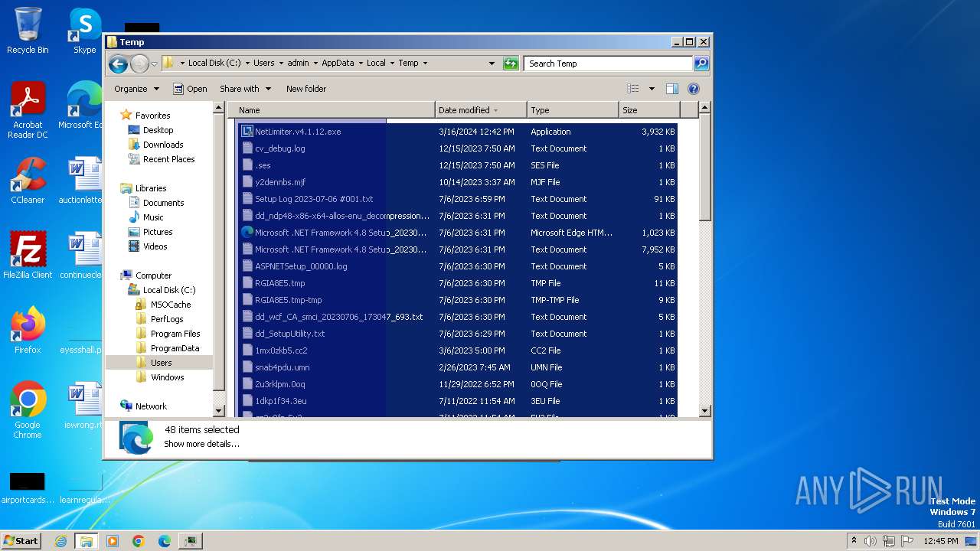This screenshot has height=551, width=980.
Task: Click the Open toolbar button
Action: pos(190,89)
